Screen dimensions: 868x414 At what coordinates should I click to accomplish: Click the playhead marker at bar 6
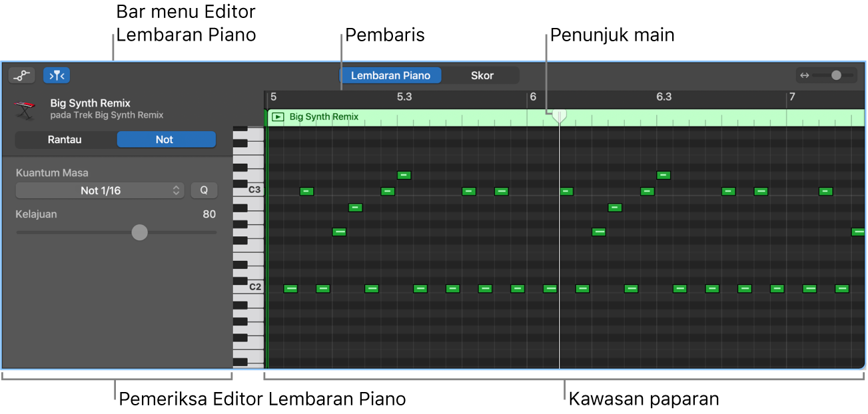(x=560, y=114)
